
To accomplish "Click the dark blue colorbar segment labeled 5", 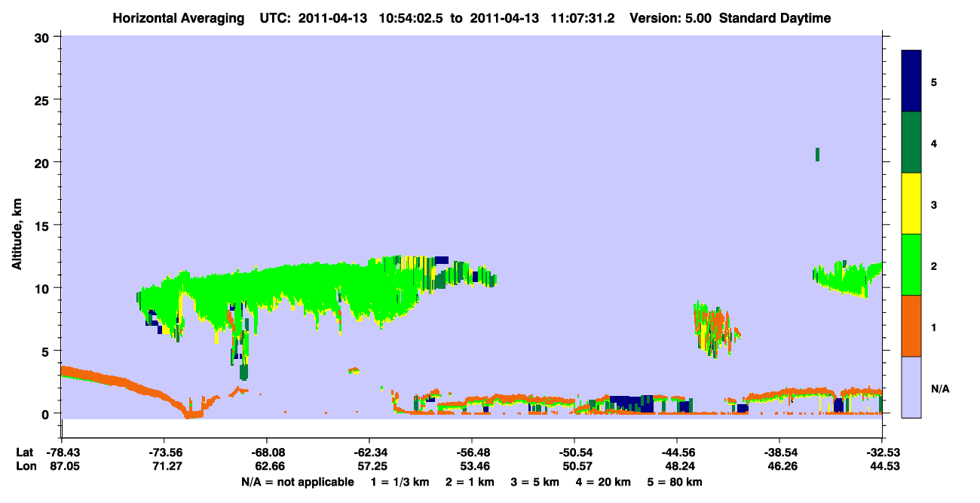I will pos(911,81).
